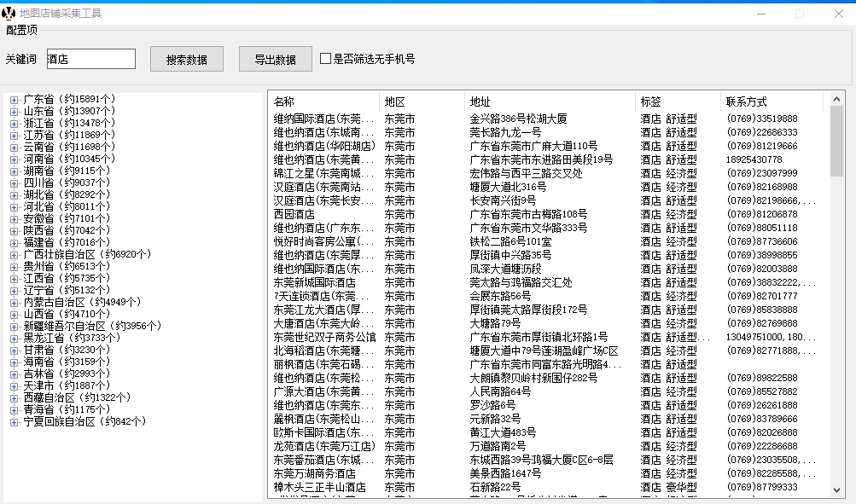Sort by 标签 column header
This screenshot has height=504, width=856.
(677, 101)
